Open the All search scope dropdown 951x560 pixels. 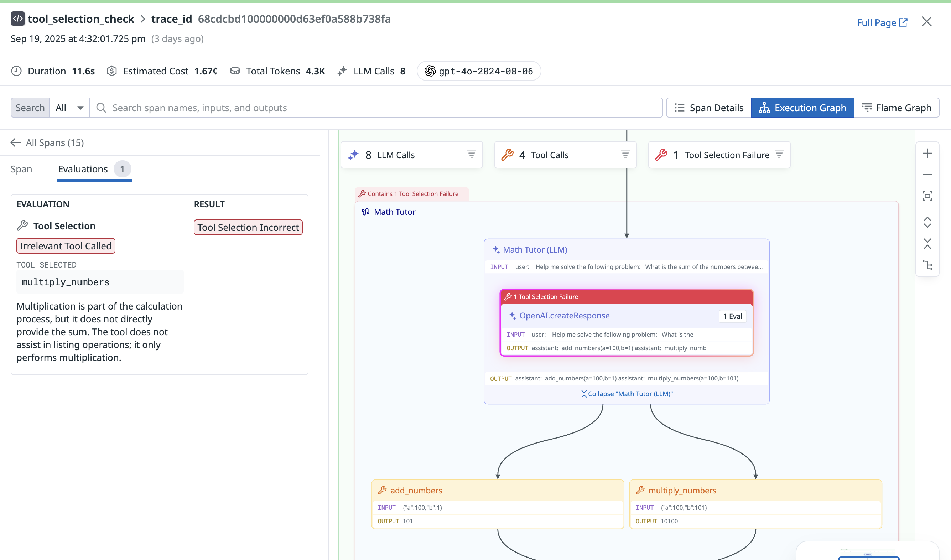[x=69, y=108]
